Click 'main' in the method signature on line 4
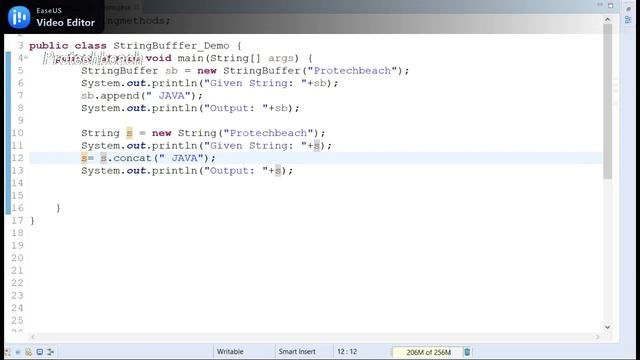This screenshot has height=360, width=640. point(190,58)
